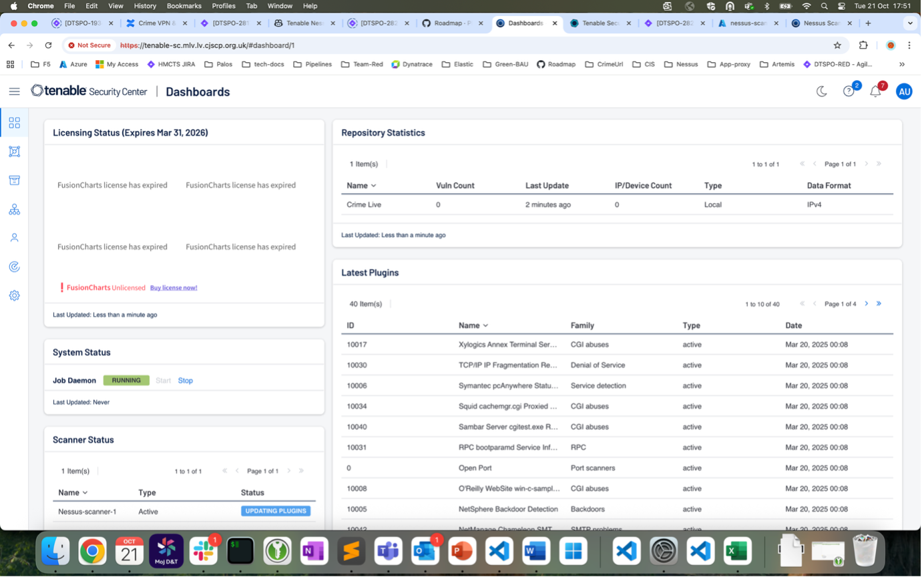Open the Users person icon in sidebar
Screen dimensions: 924x579
14,238
